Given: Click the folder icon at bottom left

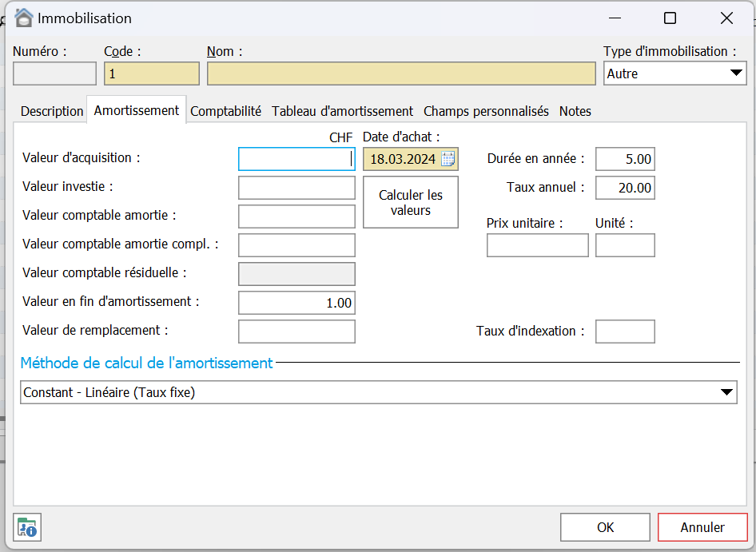Looking at the screenshot, I should [27, 527].
